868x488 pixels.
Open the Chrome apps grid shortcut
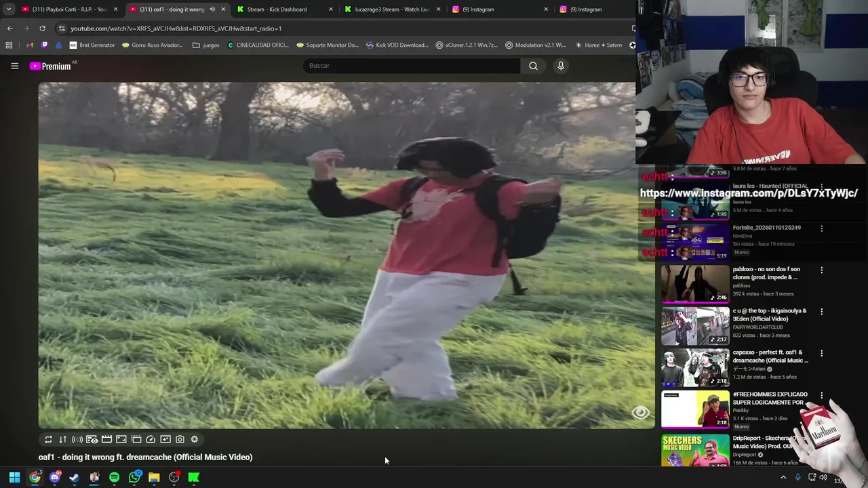9,45
